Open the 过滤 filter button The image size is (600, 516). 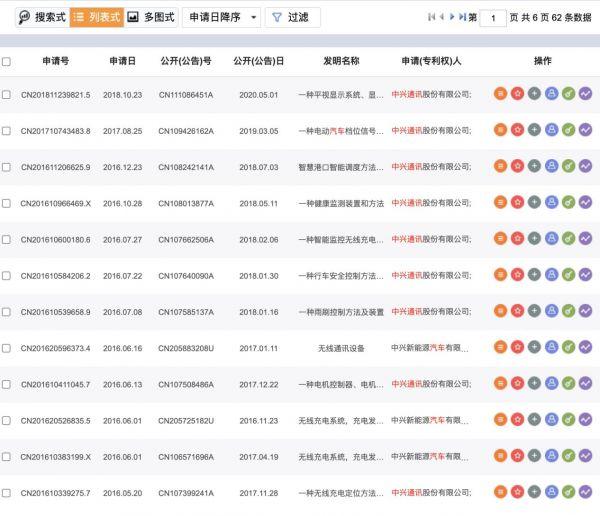(x=293, y=17)
